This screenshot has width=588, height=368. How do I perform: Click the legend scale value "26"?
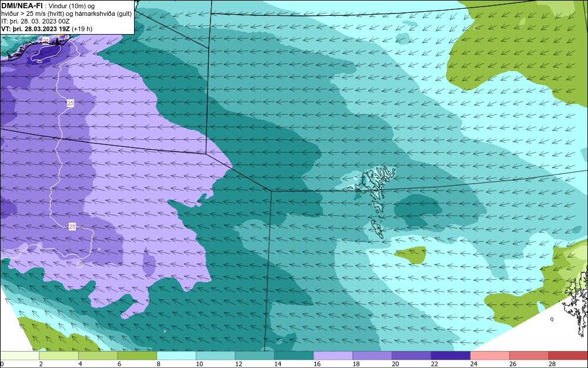[513, 364]
